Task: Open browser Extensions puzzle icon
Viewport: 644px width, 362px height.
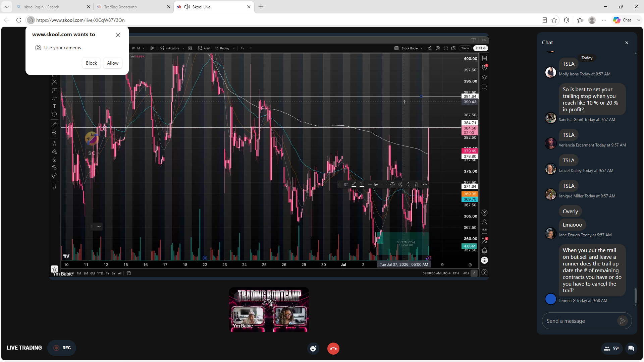Action: click(567, 20)
